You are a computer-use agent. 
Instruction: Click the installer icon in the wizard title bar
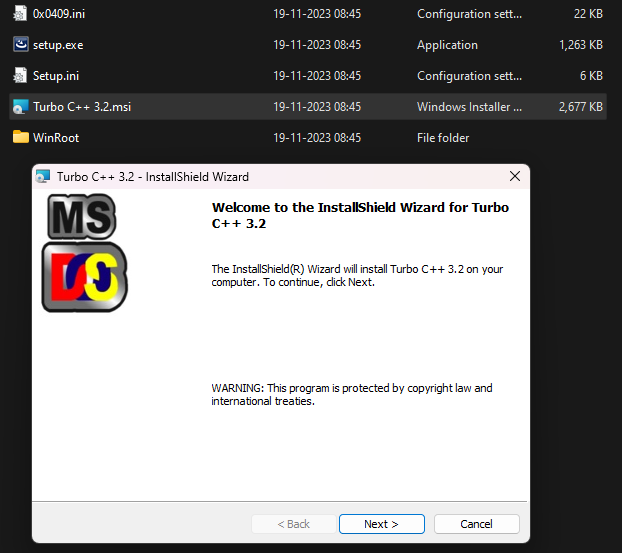(43, 177)
